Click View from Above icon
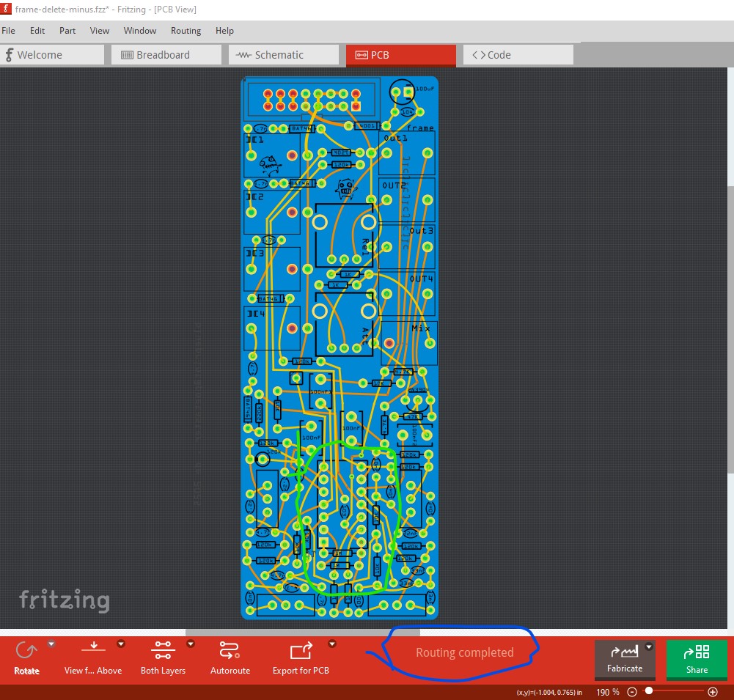This screenshot has width=734, height=700. coord(93,650)
